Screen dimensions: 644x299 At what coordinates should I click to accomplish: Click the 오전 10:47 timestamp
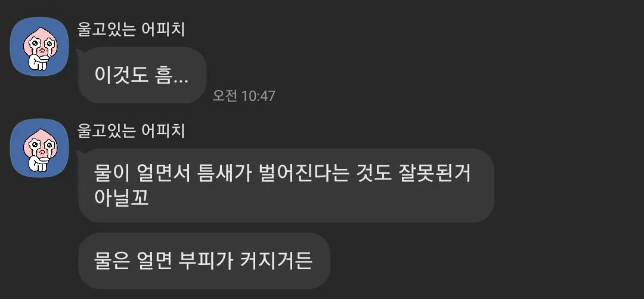click(244, 96)
